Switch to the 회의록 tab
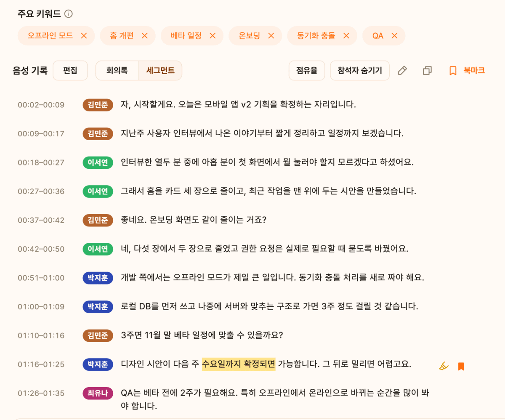 click(117, 70)
